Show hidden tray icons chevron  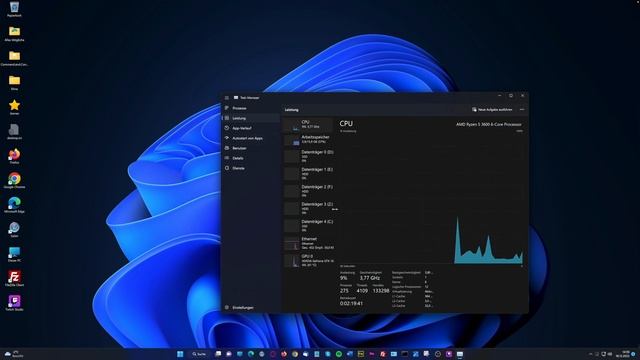pos(590,354)
